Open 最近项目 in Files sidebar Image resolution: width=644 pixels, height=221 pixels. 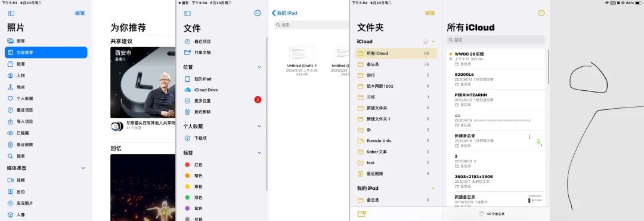click(222, 42)
